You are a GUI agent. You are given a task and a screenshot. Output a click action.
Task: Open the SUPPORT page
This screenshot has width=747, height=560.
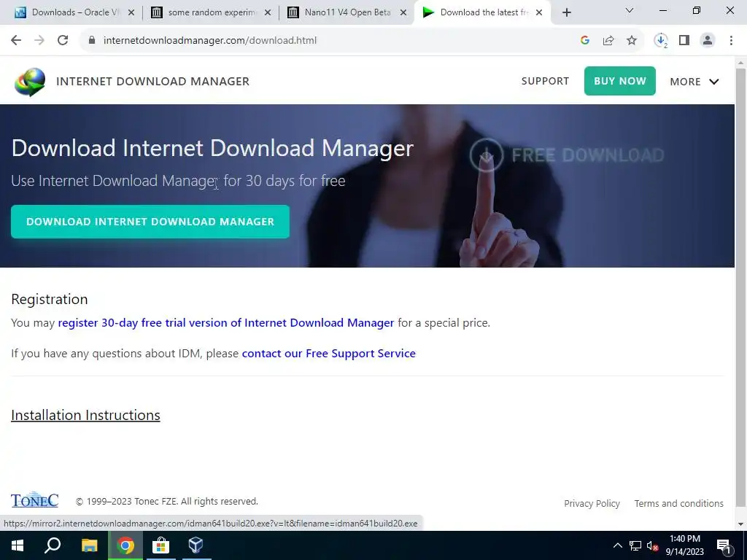(x=545, y=81)
